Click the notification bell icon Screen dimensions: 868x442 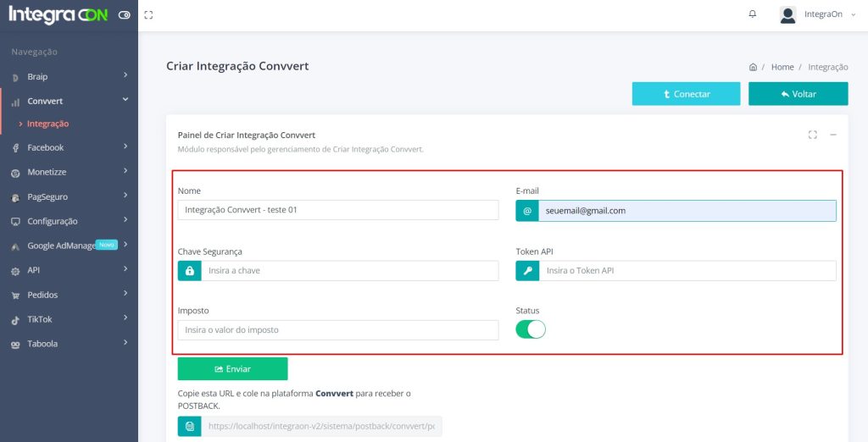752,14
